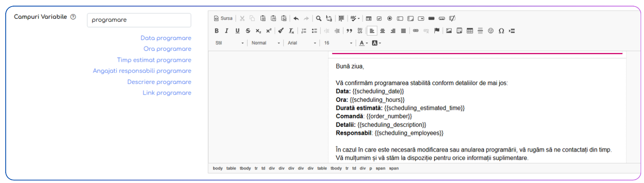The height and width of the screenshot is (183, 644).
Task: Insert the 'Link programare' variable
Action: (167, 93)
